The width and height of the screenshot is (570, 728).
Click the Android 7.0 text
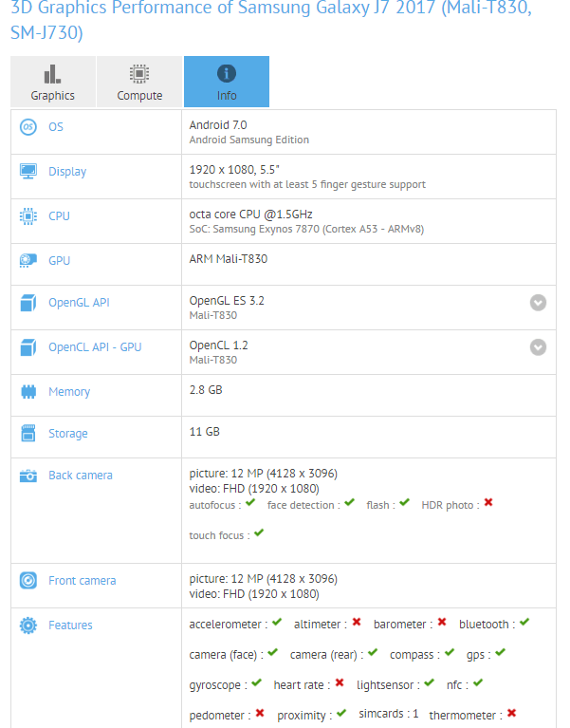pos(218,125)
